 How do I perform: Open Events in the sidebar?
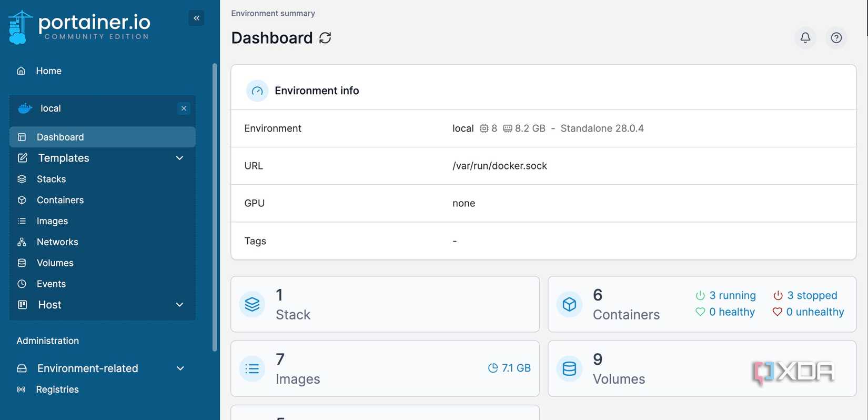tap(103, 284)
